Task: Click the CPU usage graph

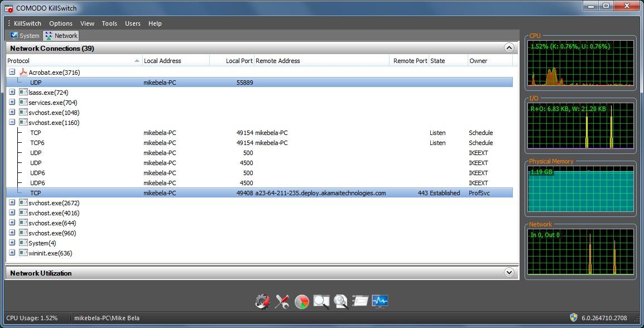Action: tap(580, 63)
